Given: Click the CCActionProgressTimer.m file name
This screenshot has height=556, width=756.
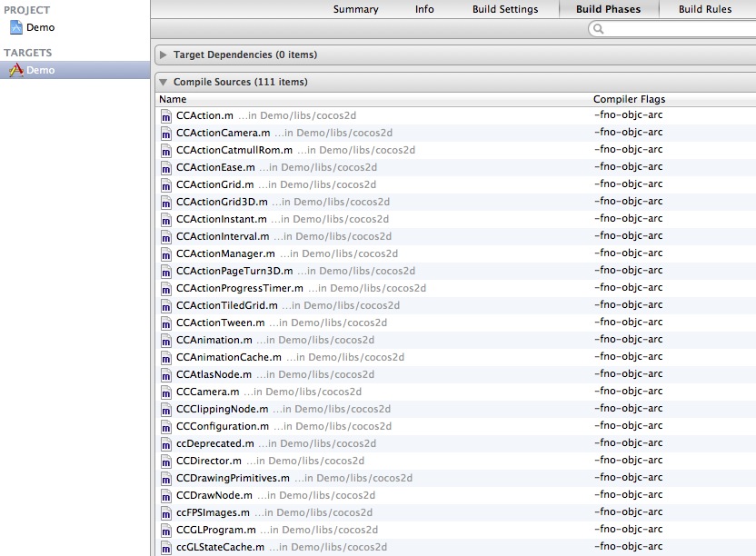Looking at the screenshot, I should [x=240, y=288].
